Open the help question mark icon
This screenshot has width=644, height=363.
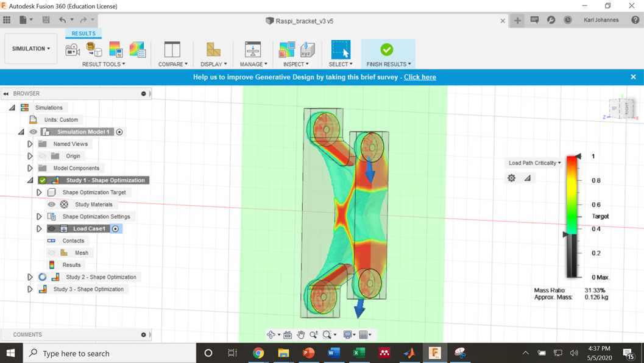coord(635,19)
